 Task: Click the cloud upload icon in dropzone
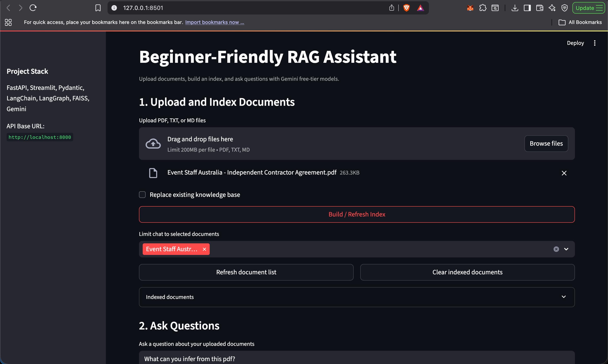click(x=153, y=144)
